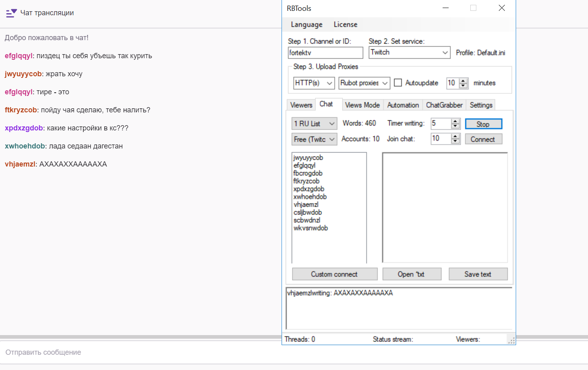Switch to the Viewers tab
The image size is (588, 370).
pyautogui.click(x=301, y=105)
